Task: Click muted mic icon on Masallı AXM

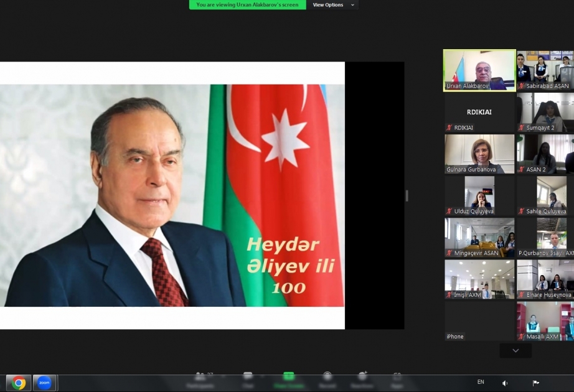Action: pyautogui.click(x=521, y=337)
